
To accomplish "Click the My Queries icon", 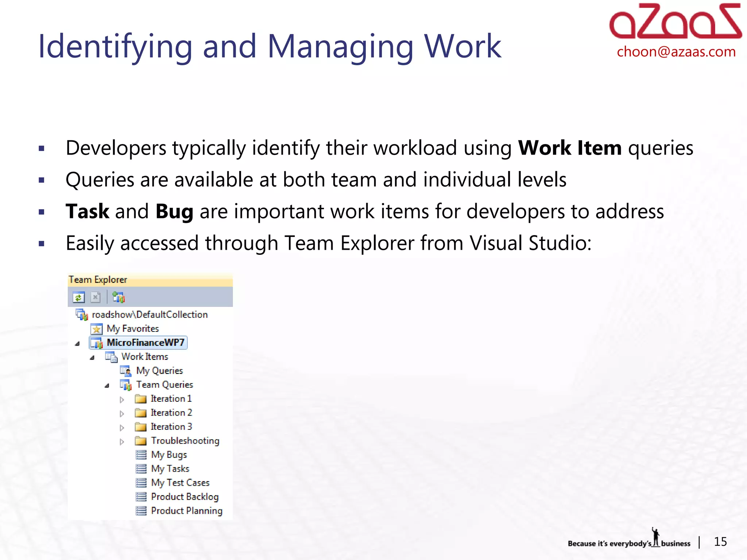I will coord(126,371).
